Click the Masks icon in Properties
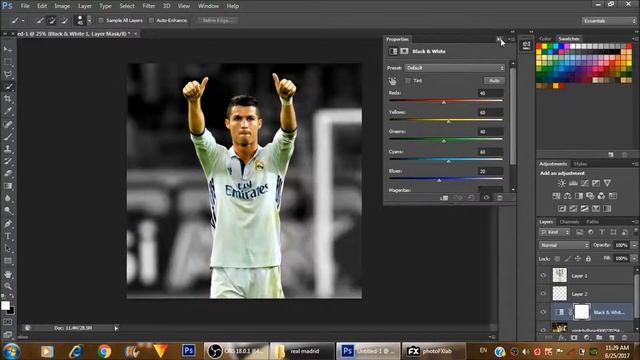Viewport: 640px width, 360px height. (x=404, y=51)
